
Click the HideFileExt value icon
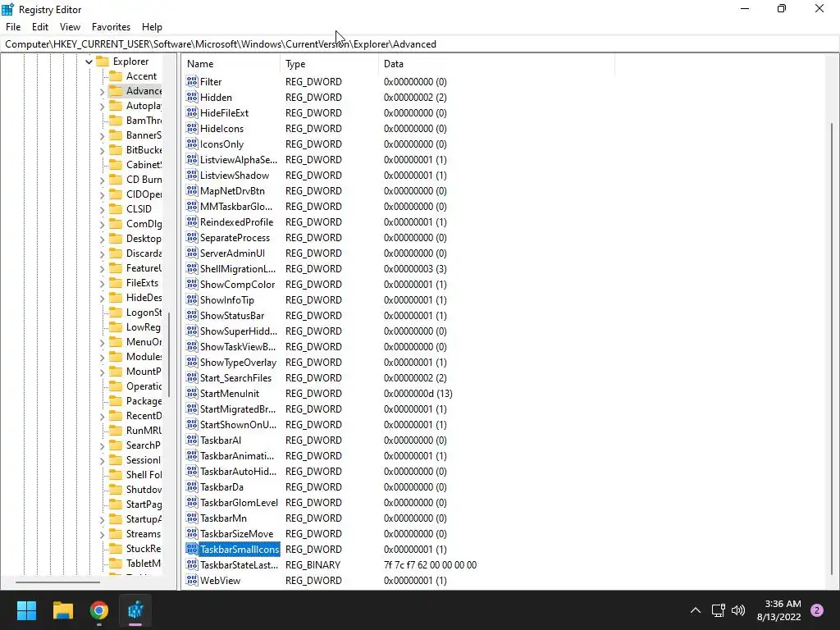point(192,112)
